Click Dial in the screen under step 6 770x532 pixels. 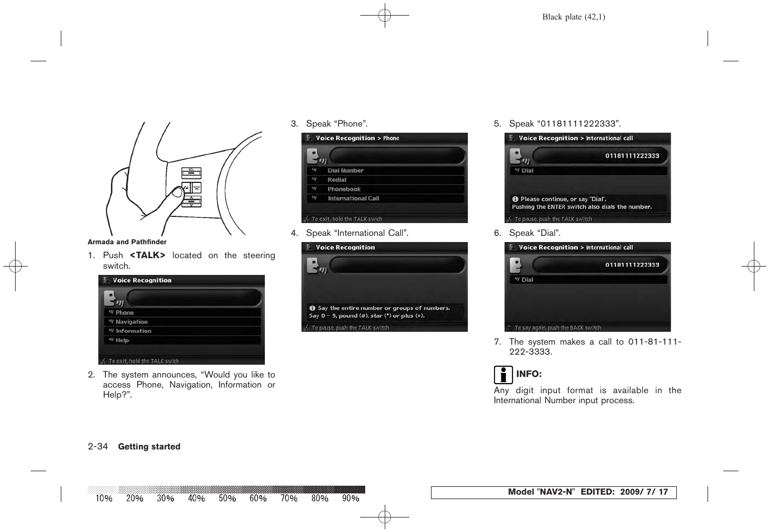tap(588, 280)
